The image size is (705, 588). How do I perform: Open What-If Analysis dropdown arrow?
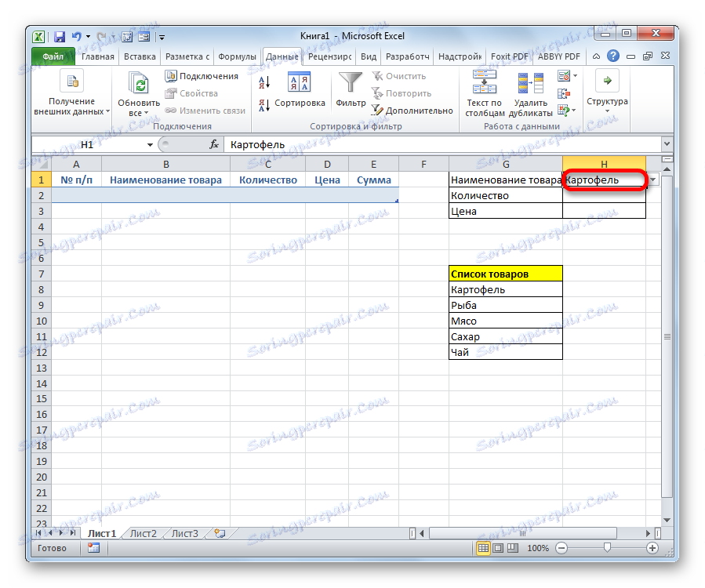tap(574, 110)
